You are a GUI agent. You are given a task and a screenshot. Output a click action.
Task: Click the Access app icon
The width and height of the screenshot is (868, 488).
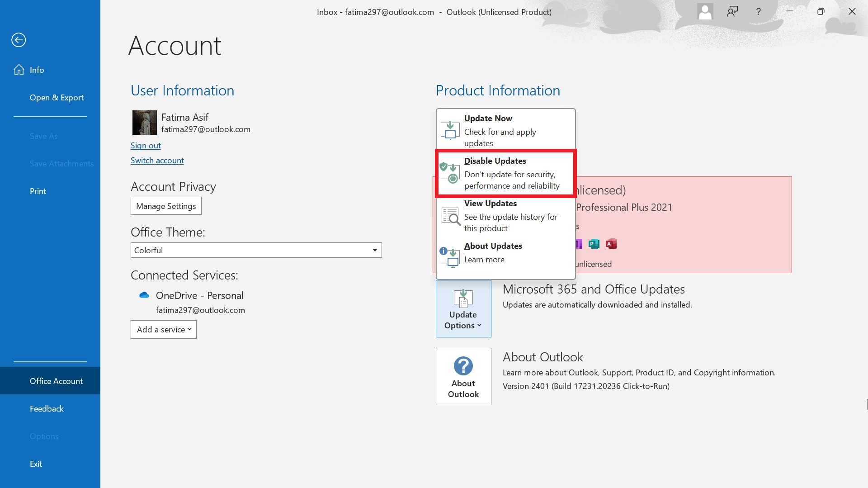611,244
